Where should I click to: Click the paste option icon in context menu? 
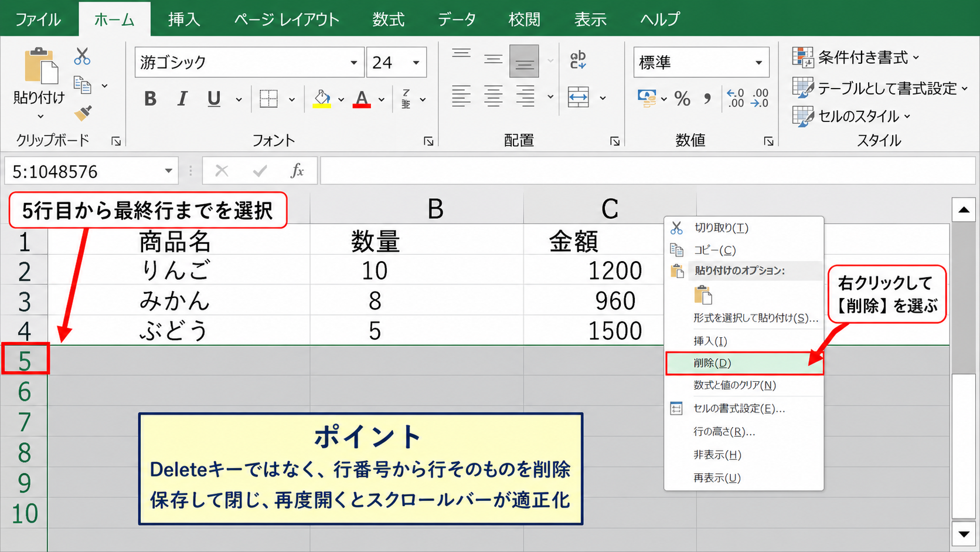click(703, 294)
